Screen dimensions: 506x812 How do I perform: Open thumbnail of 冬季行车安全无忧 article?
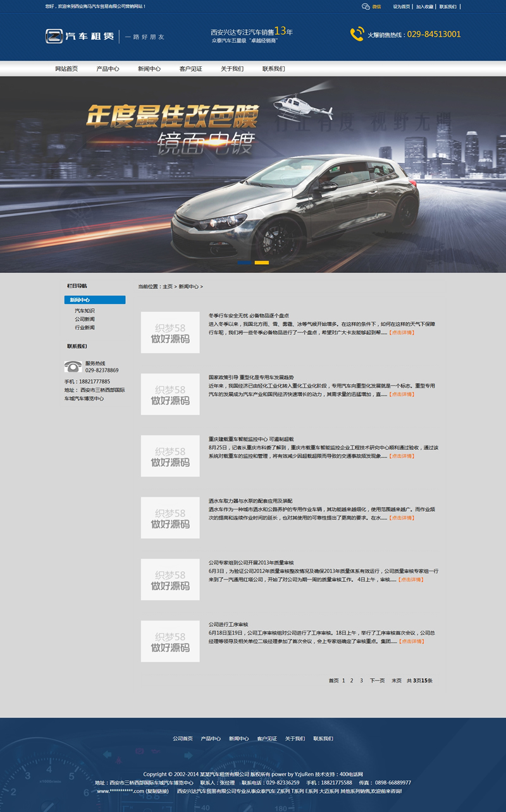pos(170,332)
